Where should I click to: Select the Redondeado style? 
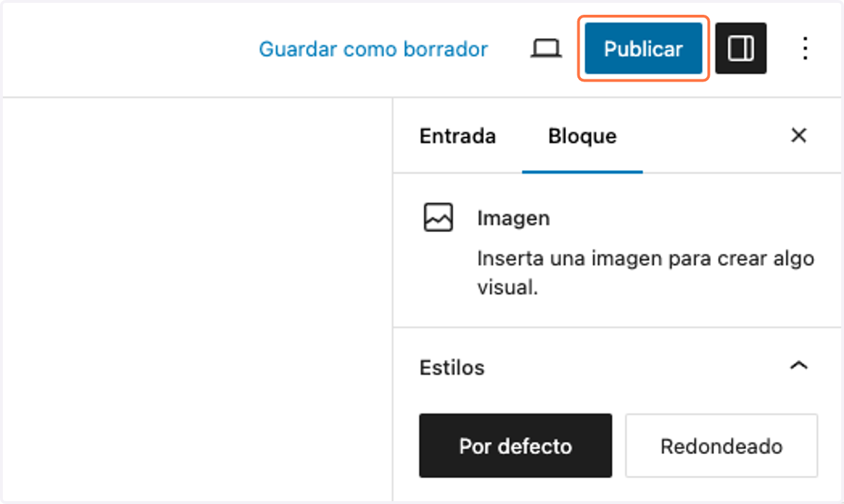pos(722,446)
